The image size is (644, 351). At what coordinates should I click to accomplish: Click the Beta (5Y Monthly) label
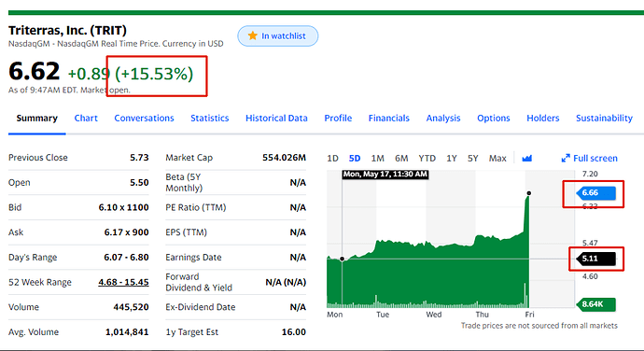184,182
